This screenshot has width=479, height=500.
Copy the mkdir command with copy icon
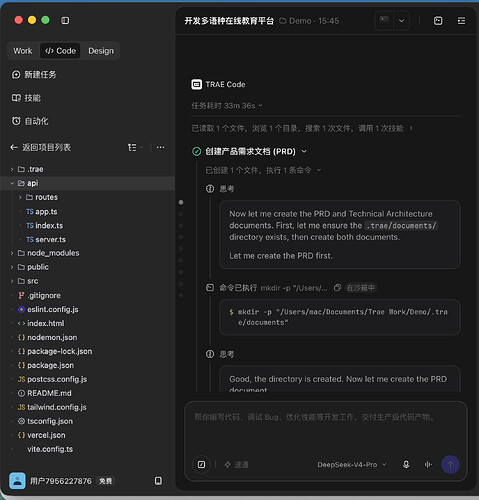(x=337, y=288)
